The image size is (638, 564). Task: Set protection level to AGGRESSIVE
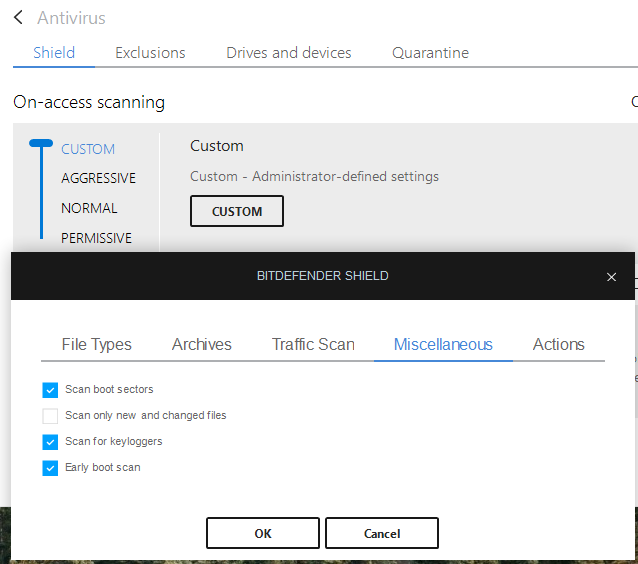click(x=98, y=178)
